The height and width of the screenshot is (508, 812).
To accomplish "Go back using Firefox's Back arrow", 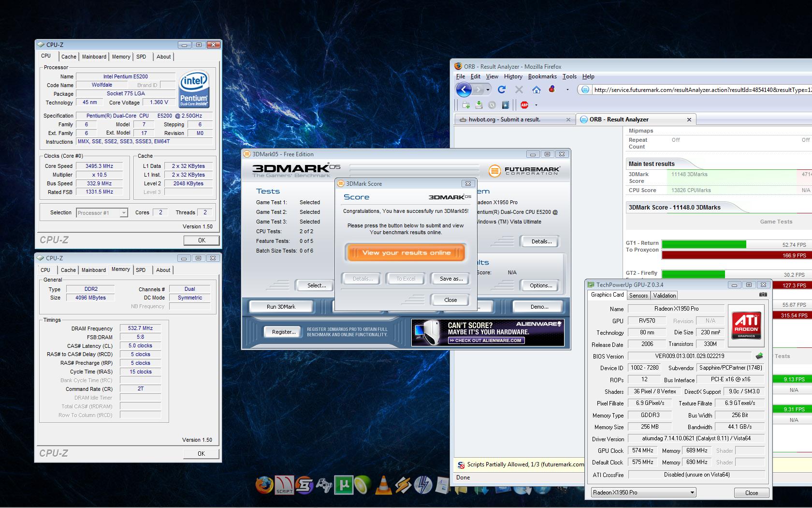I will (x=464, y=90).
